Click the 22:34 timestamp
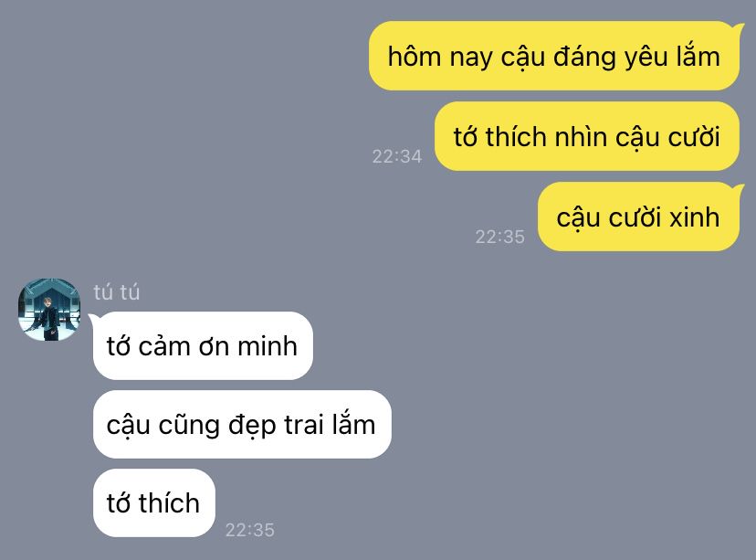This screenshot has width=756, height=560. (x=397, y=156)
